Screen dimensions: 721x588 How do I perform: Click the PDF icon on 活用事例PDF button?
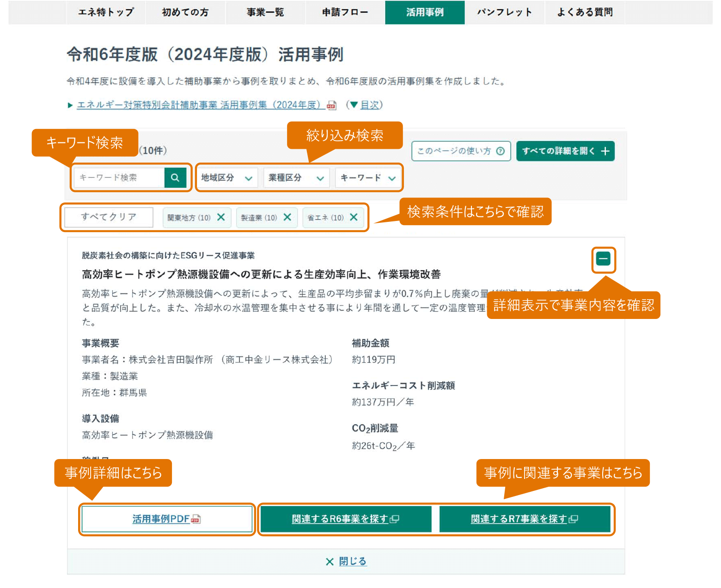(x=196, y=519)
